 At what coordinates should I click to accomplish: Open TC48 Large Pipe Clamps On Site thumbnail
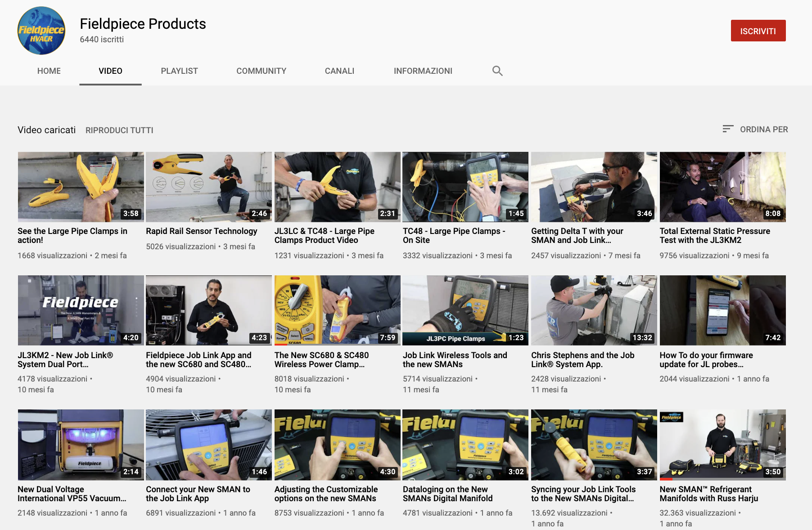[x=465, y=187]
